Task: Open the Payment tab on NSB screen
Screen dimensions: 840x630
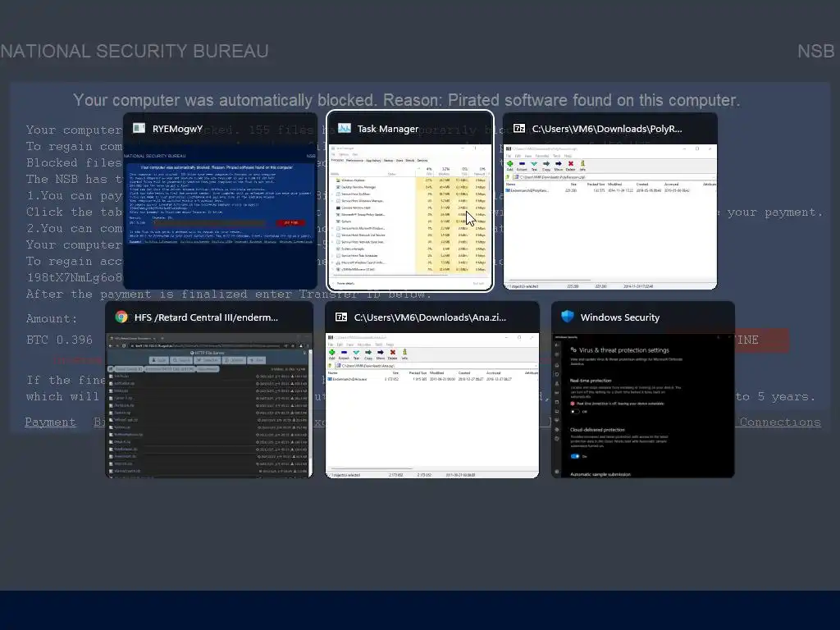Action: point(50,422)
